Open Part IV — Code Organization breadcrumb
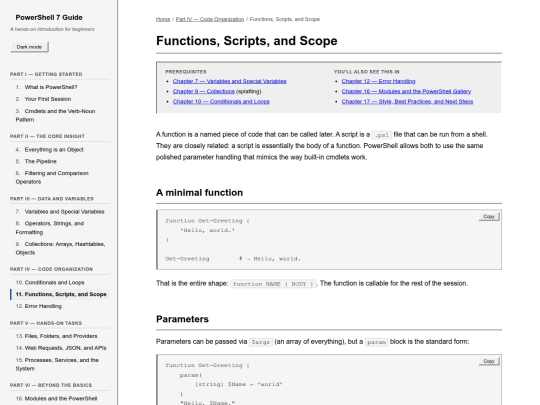540x405 pixels. (210, 19)
